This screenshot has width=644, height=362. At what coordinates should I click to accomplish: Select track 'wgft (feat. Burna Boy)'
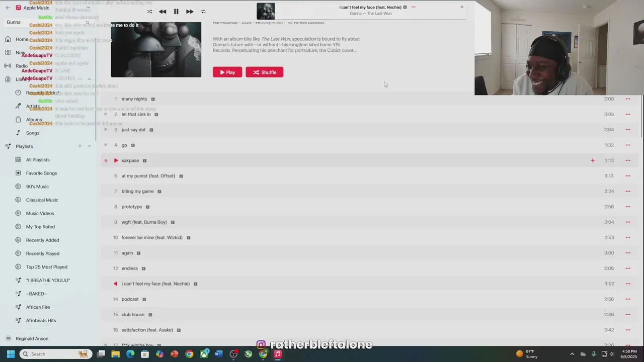point(144,222)
